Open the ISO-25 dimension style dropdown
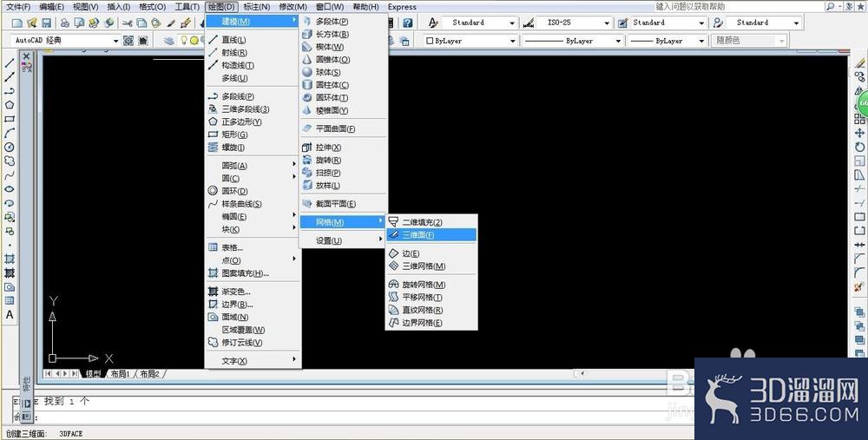Image resolution: width=868 pixels, height=440 pixels. click(607, 23)
